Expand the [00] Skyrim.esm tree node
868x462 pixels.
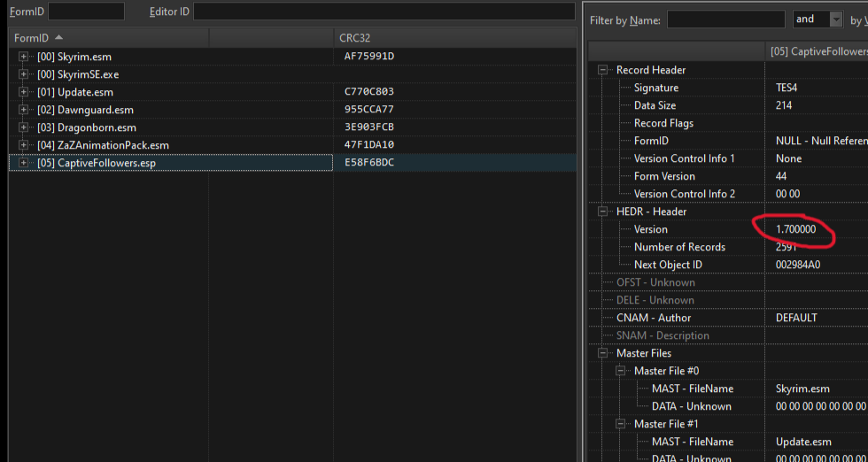[x=23, y=57]
